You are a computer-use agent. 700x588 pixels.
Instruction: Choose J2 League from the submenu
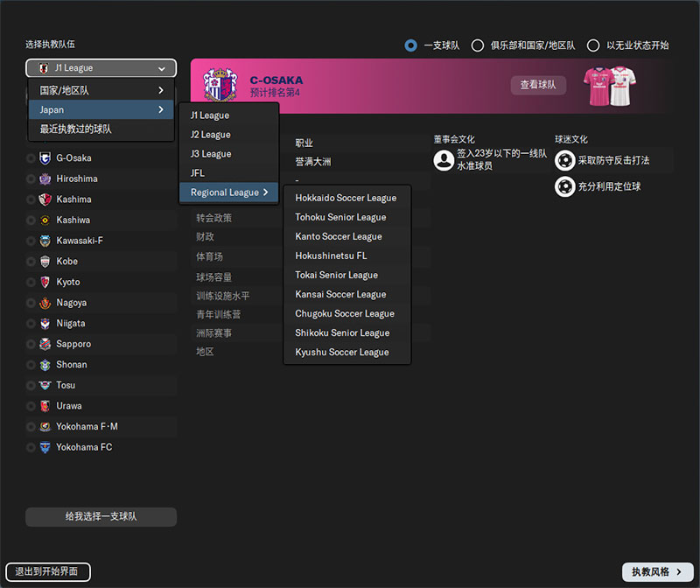click(x=229, y=135)
